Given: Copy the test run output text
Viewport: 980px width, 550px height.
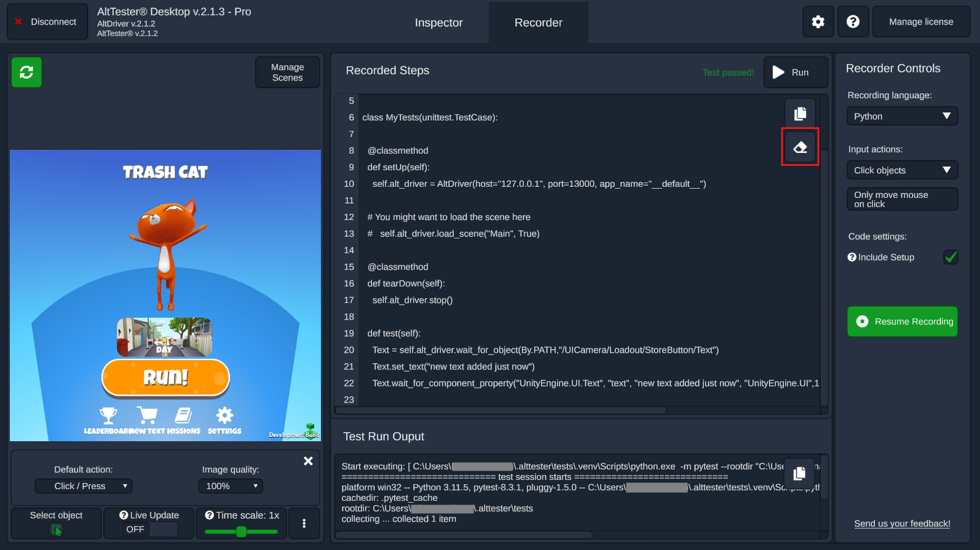Looking at the screenshot, I should click(x=799, y=473).
